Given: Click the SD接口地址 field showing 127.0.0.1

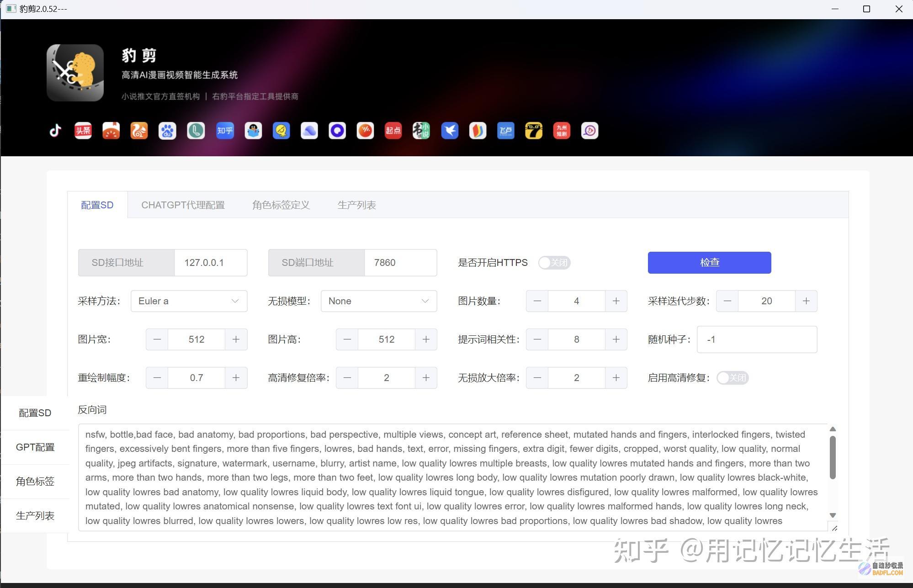Looking at the screenshot, I should (x=211, y=263).
